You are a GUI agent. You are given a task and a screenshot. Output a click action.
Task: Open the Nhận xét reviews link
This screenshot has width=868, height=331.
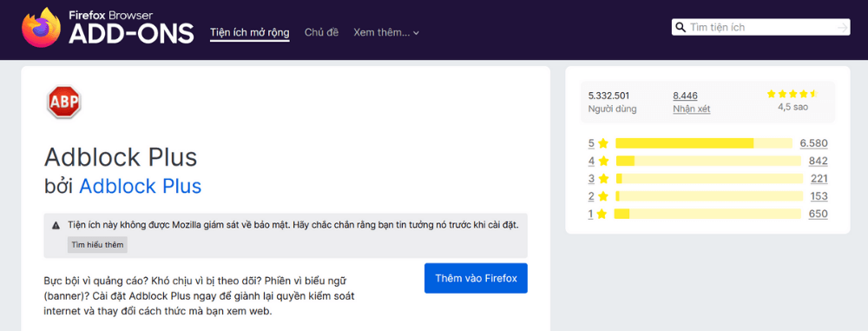pos(692,109)
